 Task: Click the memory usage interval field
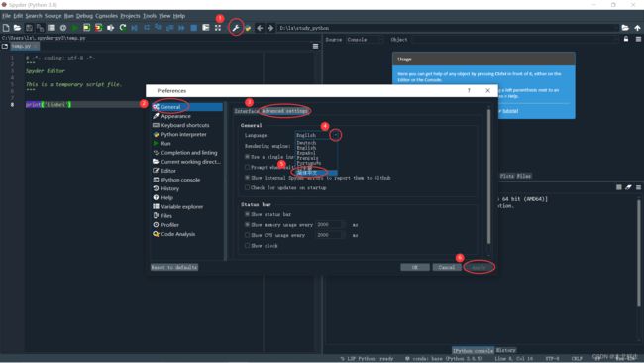point(329,225)
